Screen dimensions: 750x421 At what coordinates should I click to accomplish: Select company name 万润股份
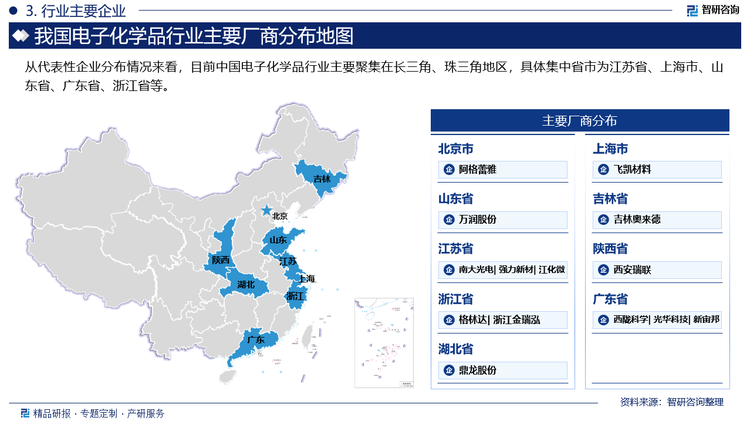click(477, 220)
